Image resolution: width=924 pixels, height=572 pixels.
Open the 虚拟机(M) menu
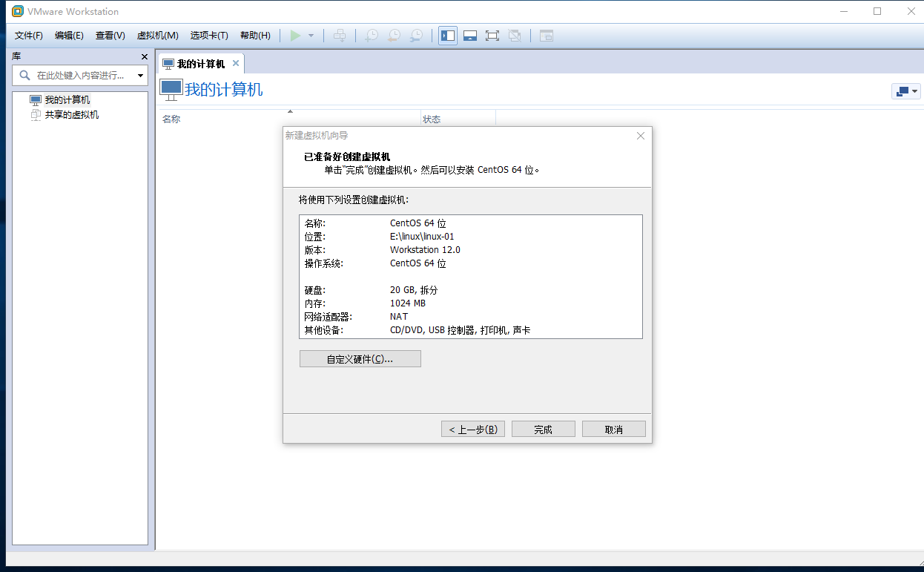point(158,36)
